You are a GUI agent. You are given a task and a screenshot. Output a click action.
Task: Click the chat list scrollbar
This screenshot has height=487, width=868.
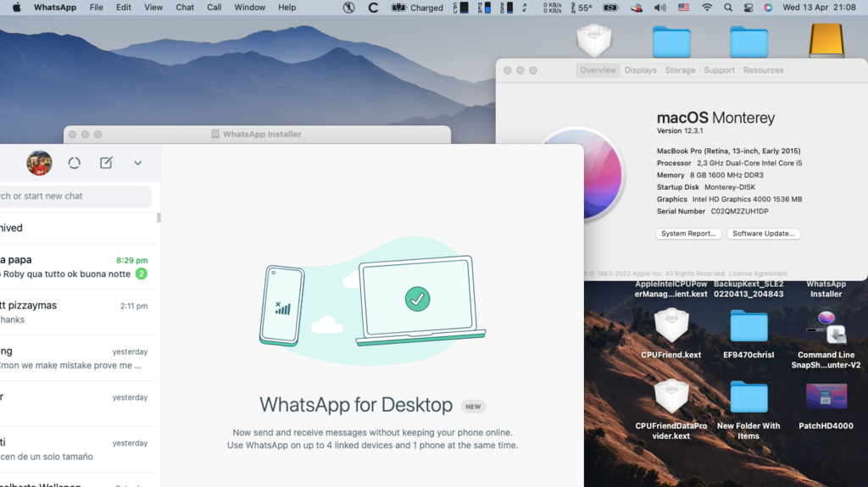click(x=159, y=219)
